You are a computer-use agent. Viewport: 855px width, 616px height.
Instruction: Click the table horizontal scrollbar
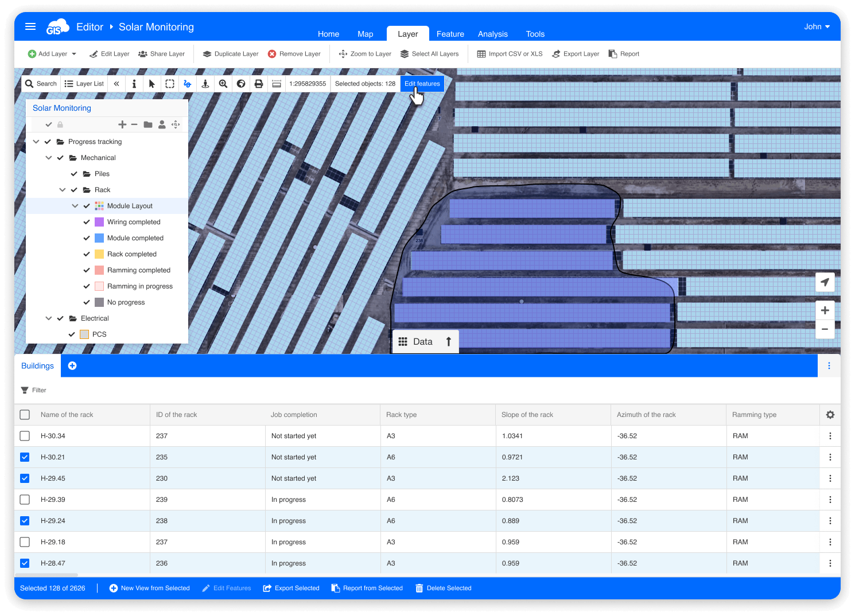[46, 575]
